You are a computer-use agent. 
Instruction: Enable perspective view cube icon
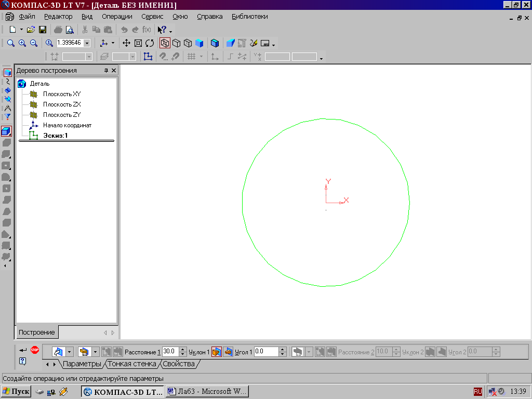pos(215,43)
